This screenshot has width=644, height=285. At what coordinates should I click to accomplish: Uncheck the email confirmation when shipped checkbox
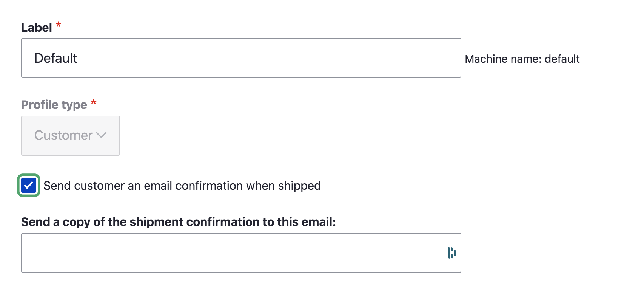(x=29, y=186)
